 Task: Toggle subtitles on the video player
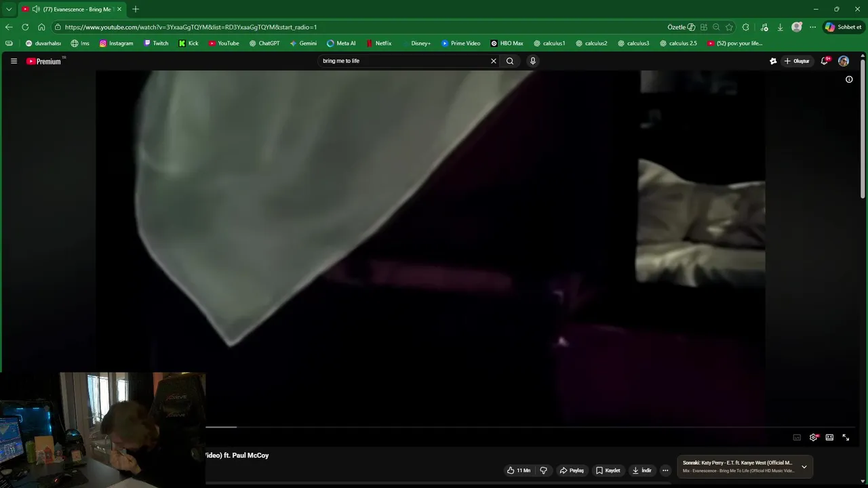point(797,437)
